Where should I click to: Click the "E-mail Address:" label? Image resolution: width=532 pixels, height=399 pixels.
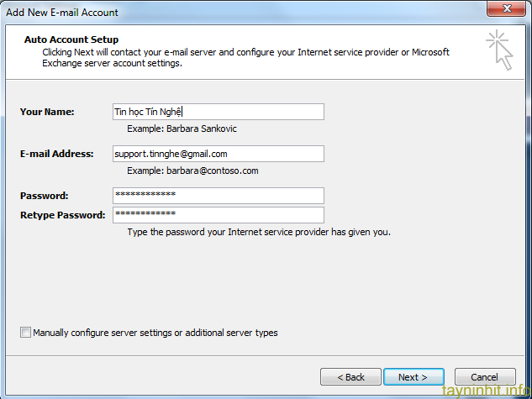pyautogui.click(x=58, y=154)
